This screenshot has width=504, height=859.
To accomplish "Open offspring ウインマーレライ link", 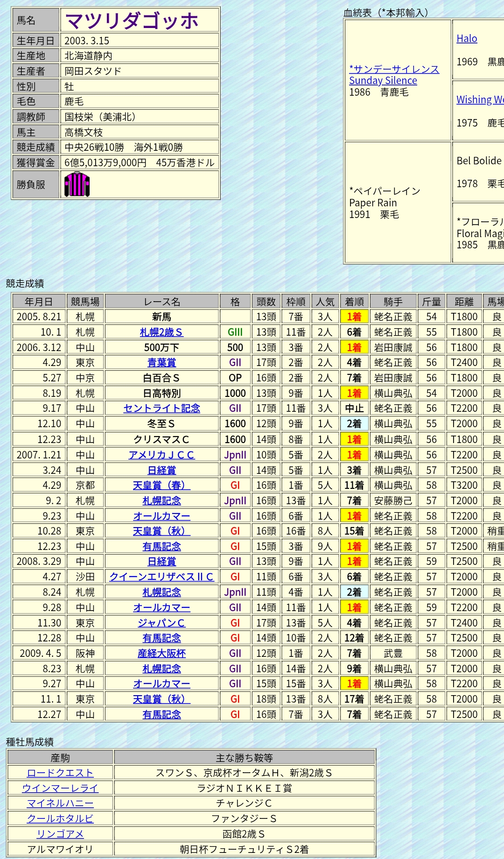I will (60, 789).
